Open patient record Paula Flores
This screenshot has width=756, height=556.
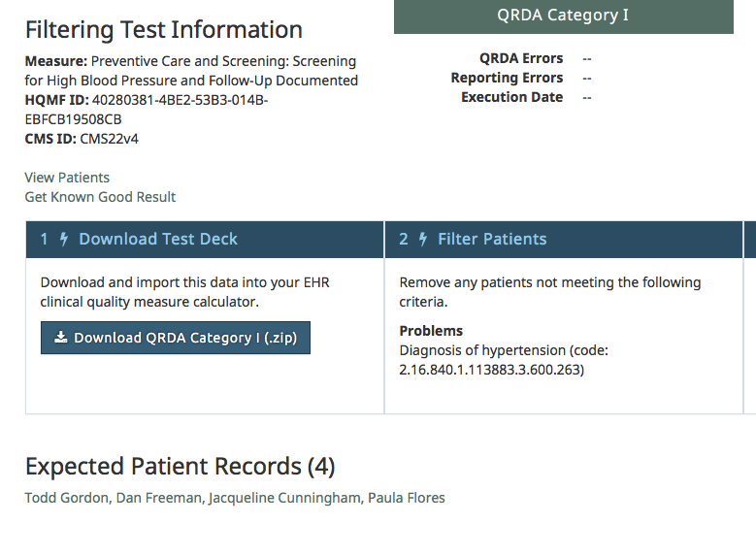407,498
